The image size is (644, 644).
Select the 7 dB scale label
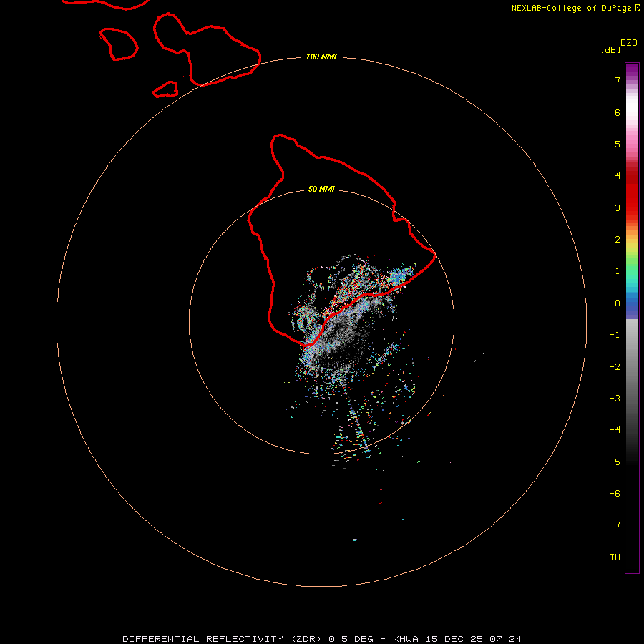pyautogui.click(x=618, y=80)
